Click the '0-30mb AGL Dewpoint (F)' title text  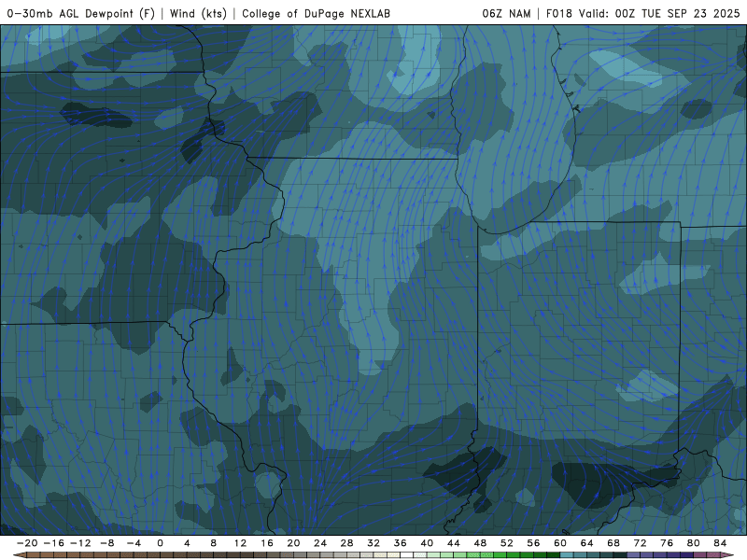[x=81, y=13]
